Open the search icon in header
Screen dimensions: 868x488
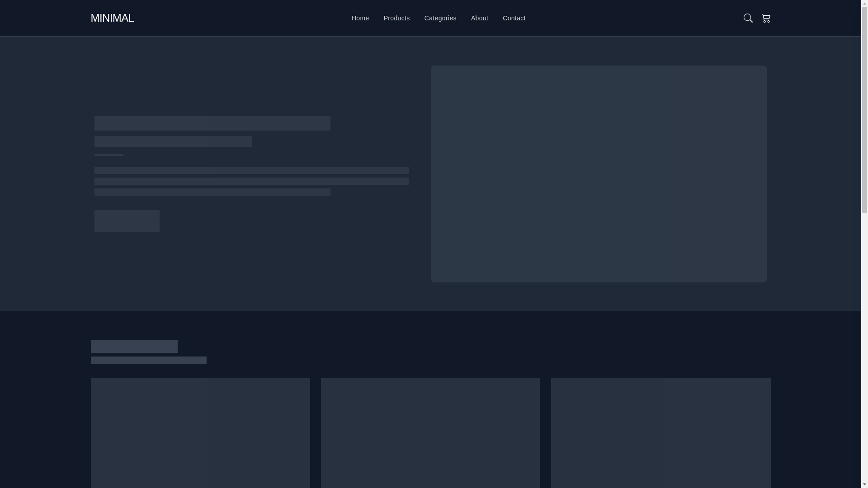(x=748, y=18)
